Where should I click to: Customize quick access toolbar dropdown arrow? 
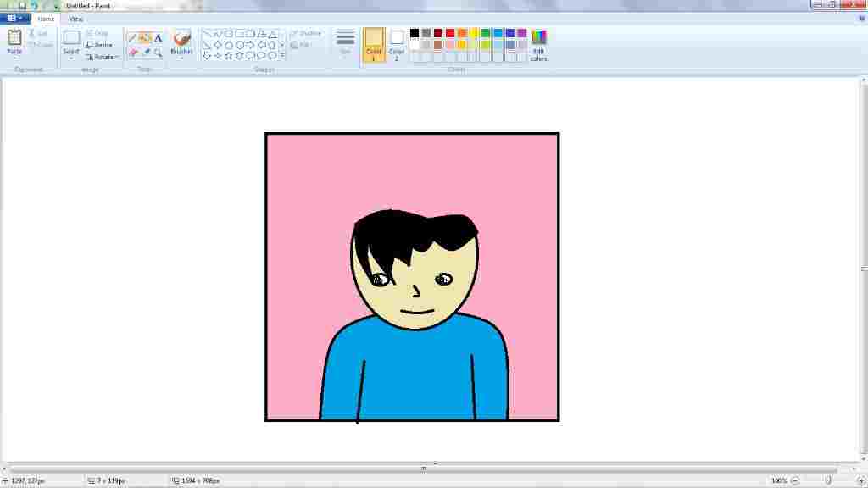(x=57, y=6)
